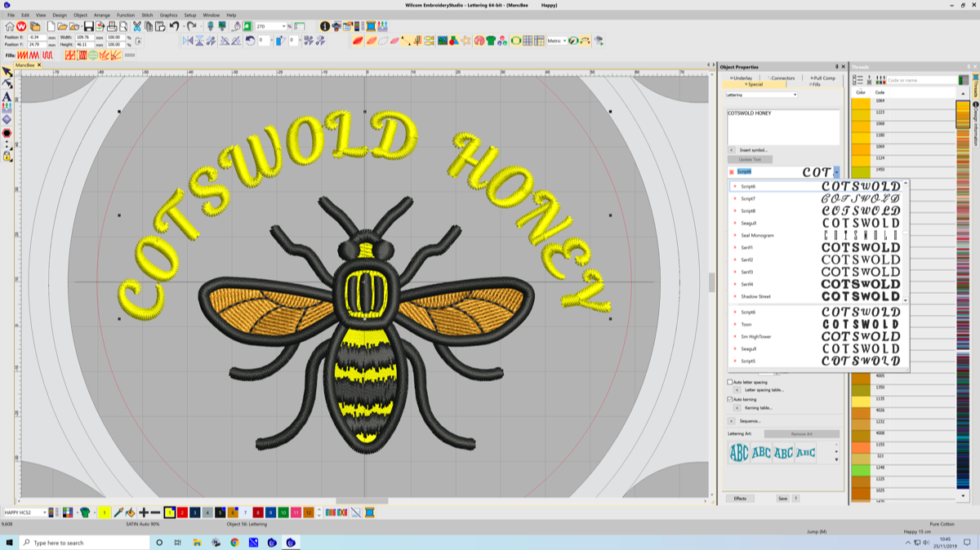Click the Sequence... button

(751, 421)
